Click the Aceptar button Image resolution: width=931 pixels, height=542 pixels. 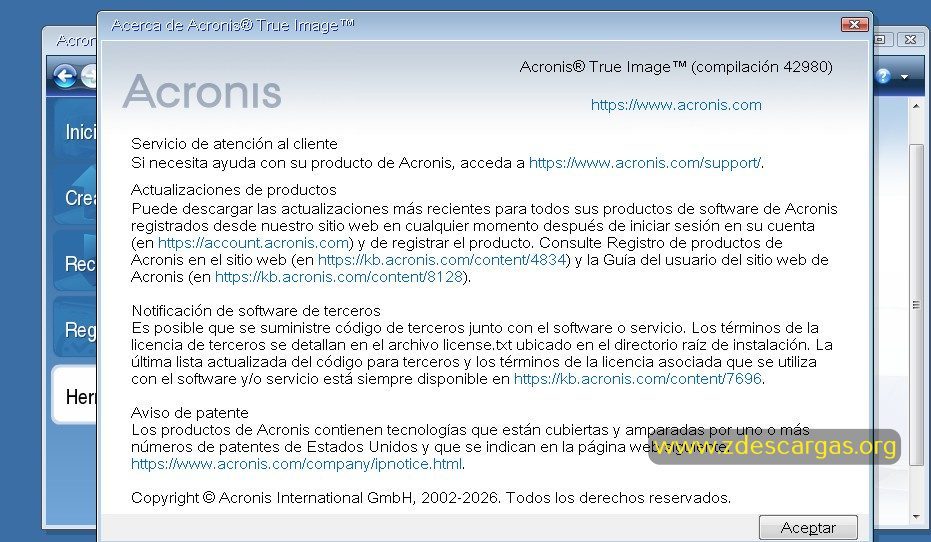[x=808, y=527]
